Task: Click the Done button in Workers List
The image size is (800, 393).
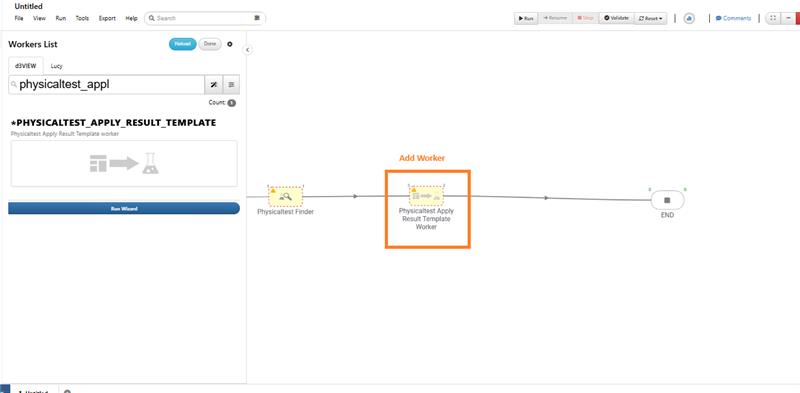Action: pyautogui.click(x=210, y=44)
